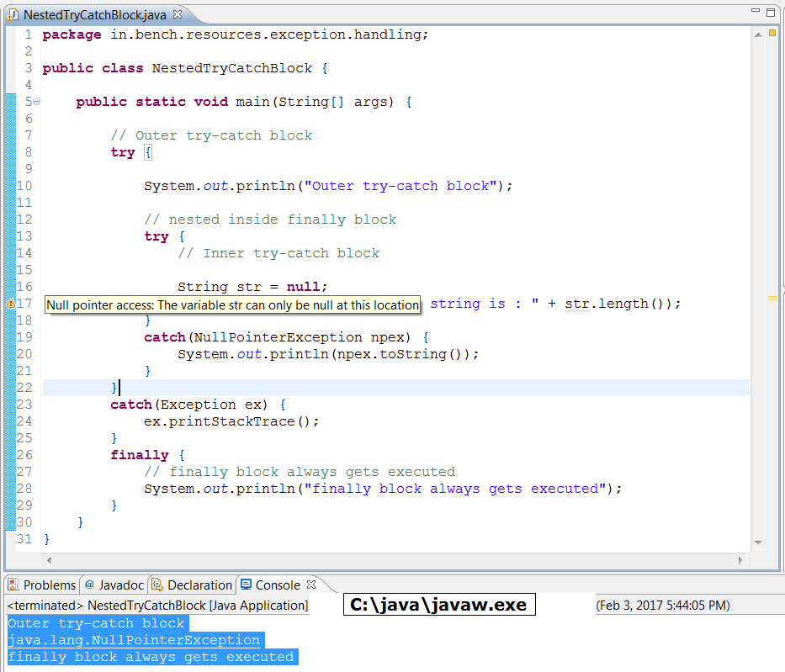Collapse the main method fold marker on line 5
This screenshot has width=785, height=672.
coord(35,101)
